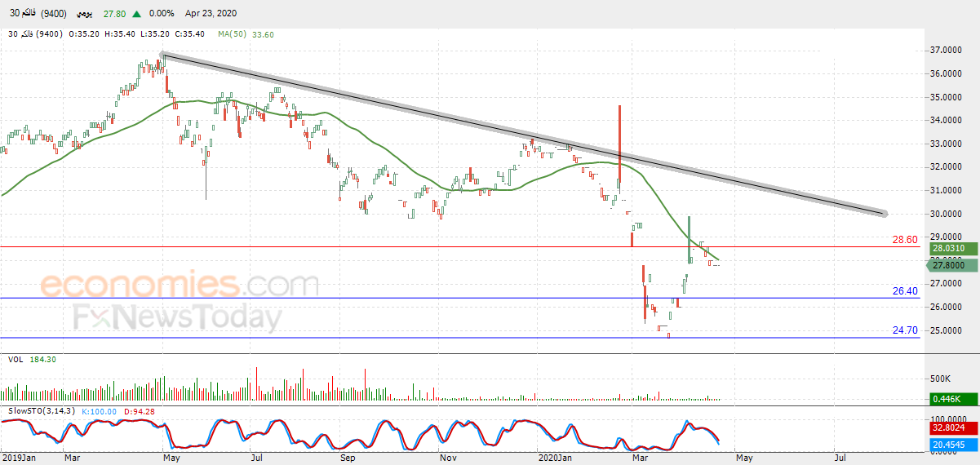Click the green 28.0310 price tag
This screenshot has width=980, height=465.
pos(953,248)
